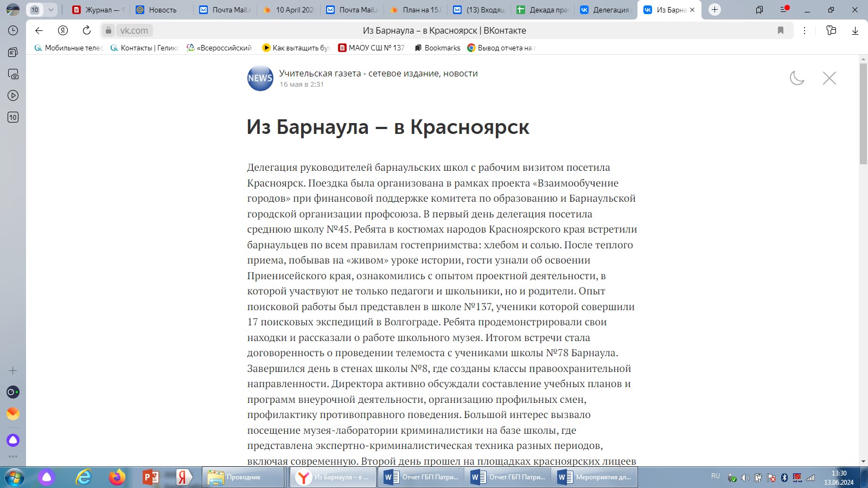The width and height of the screenshot is (868, 488).
Task: Switch to the 10 April 2024 tab
Action: tap(288, 10)
